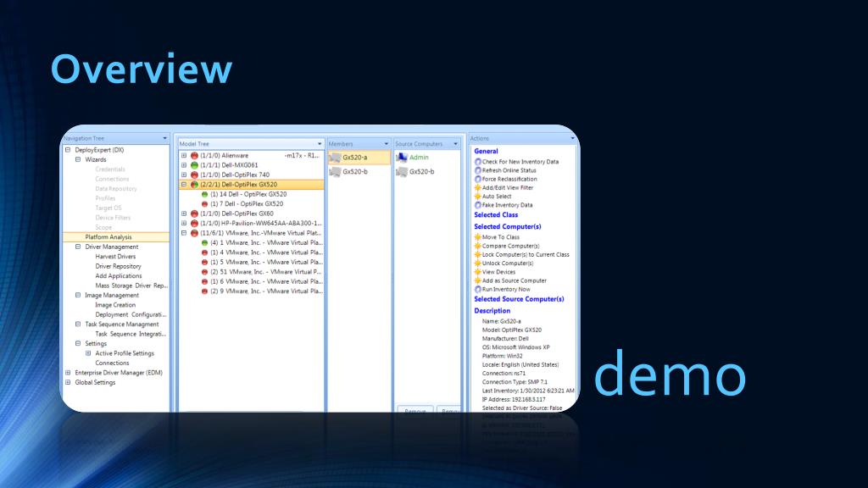
Task: Click the Admin computer icon in Source Computers
Action: [402, 158]
